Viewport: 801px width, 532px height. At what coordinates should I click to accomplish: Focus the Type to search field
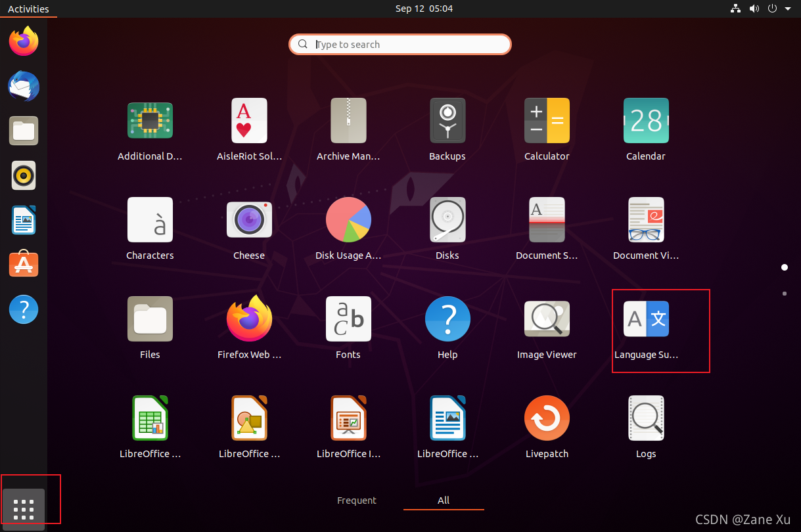click(x=400, y=44)
